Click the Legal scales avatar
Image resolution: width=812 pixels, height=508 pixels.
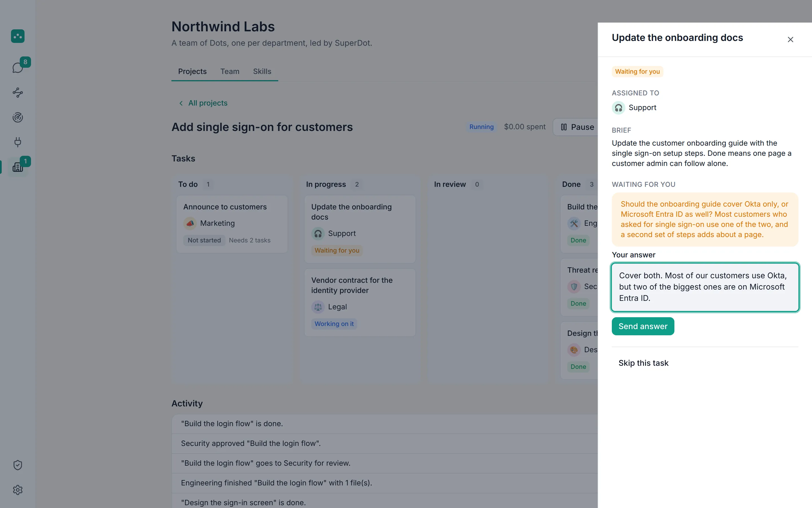coord(318,307)
